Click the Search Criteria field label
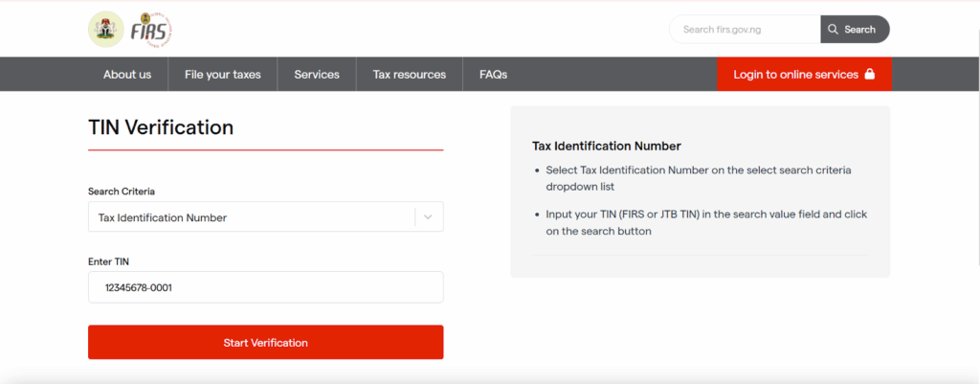 (122, 192)
